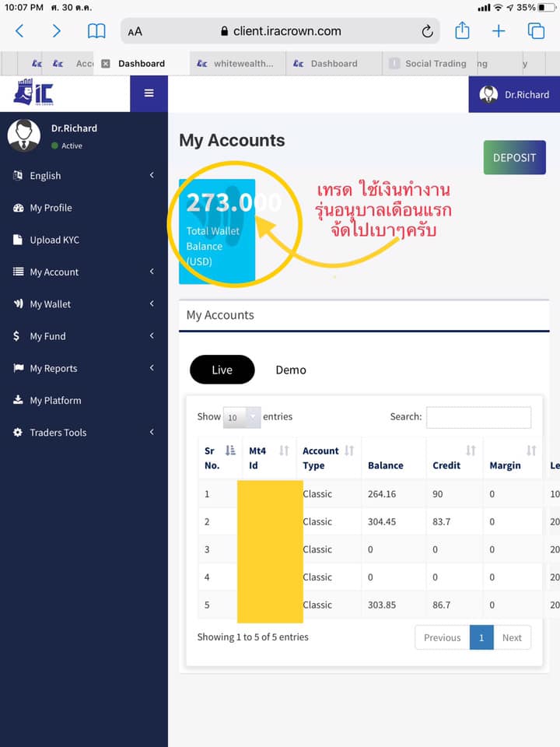Expand the My Account submenu chevron
560x747 pixels.
pyautogui.click(x=152, y=272)
